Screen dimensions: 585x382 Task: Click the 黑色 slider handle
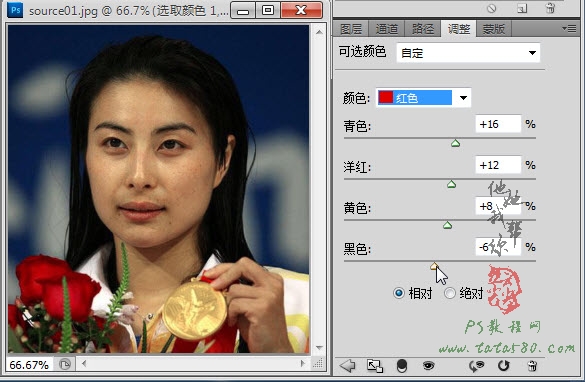pyautogui.click(x=434, y=266)
